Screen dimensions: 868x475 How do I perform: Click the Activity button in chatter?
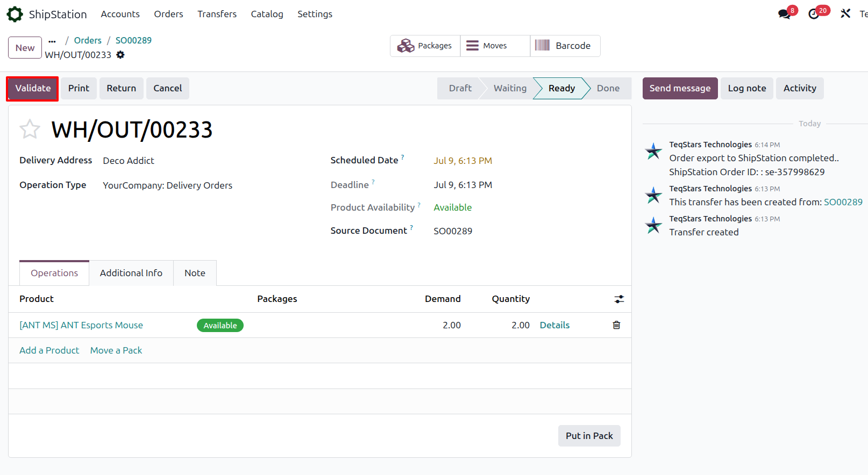(800, 88)
